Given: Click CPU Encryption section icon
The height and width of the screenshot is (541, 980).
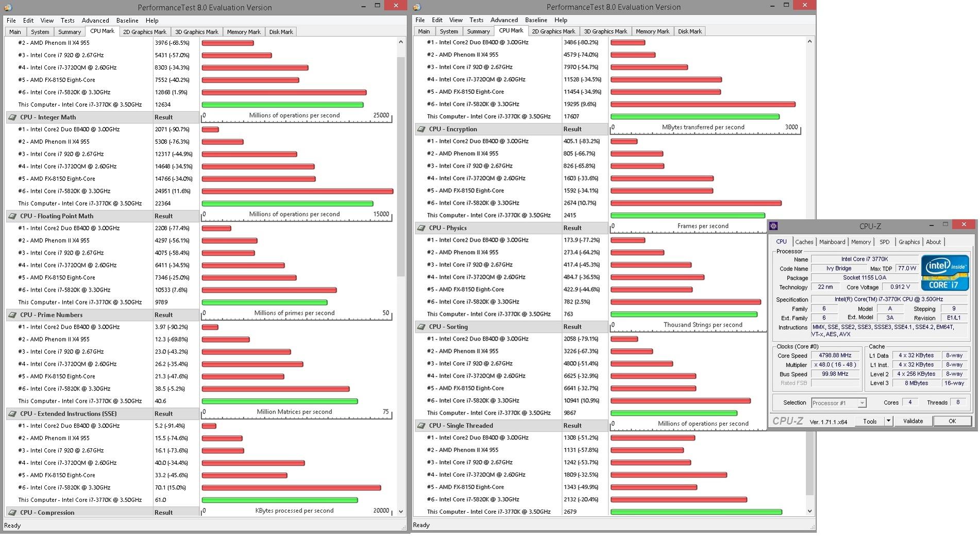Looking at the screenshot, I should [420, 129].
